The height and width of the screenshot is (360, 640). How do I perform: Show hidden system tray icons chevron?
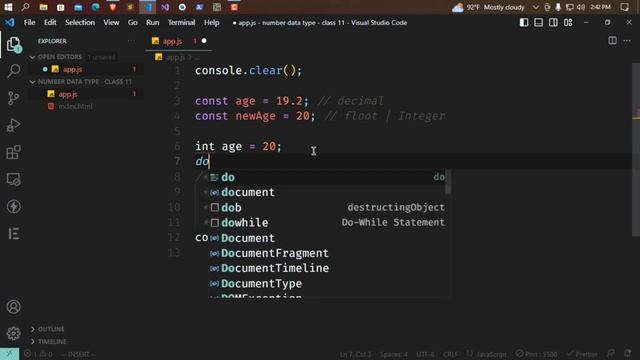tap(536, 7)
